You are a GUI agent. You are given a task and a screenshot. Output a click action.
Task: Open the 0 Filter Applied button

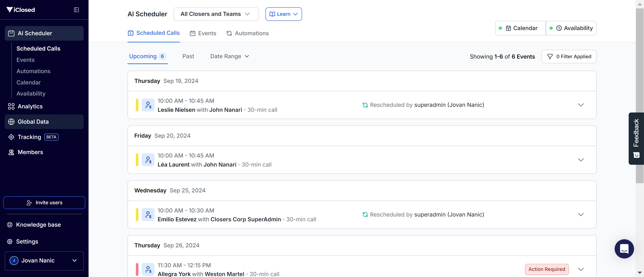tap(569, 56)
